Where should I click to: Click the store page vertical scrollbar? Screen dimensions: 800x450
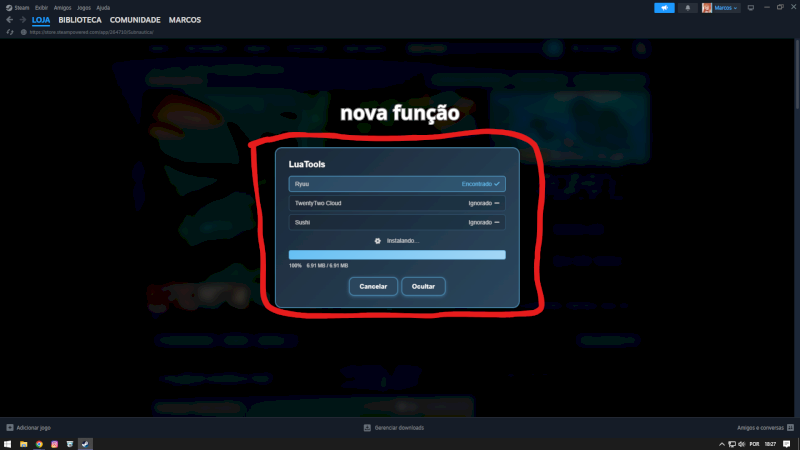[x=797, y=74]
